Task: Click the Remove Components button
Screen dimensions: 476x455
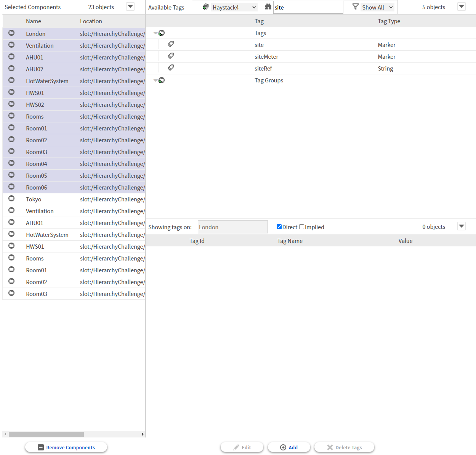Action: click(66, 447)
